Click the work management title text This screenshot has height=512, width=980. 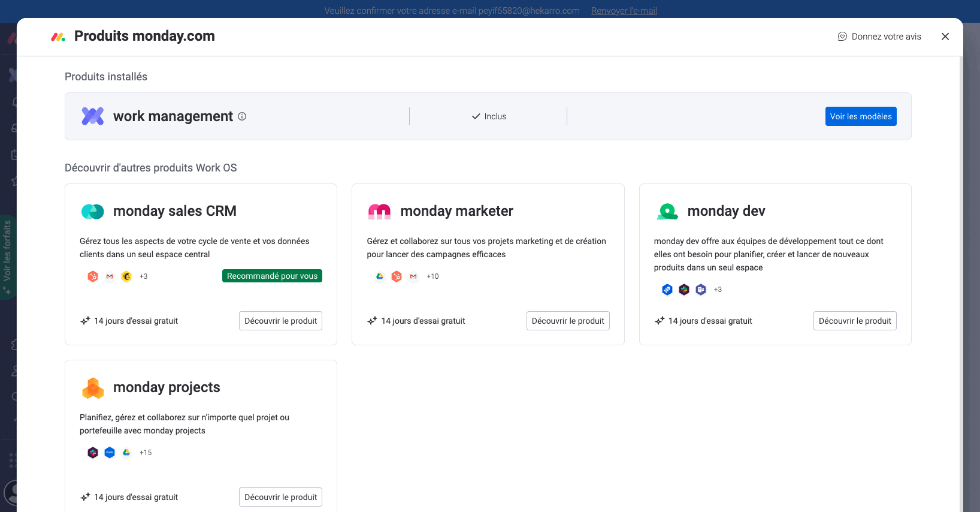tap(173, 116)
